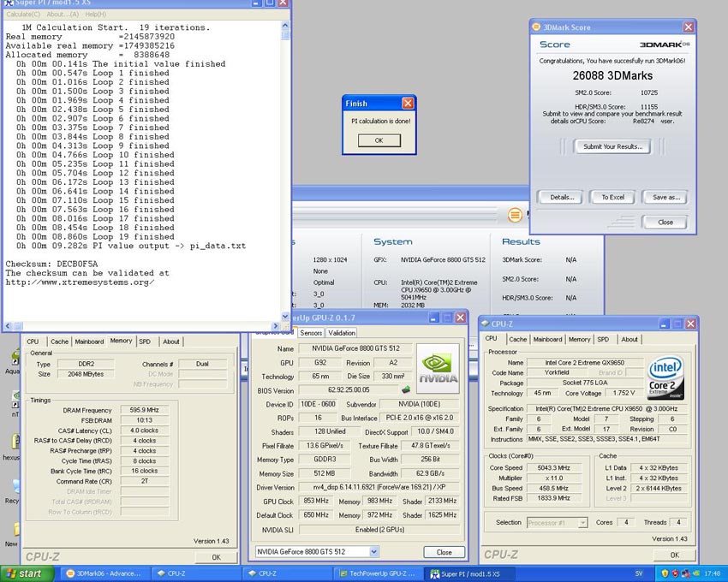Open CPU tab in Memory CPU-Z window
Screen dimensions: 728x582
point(33,341)
